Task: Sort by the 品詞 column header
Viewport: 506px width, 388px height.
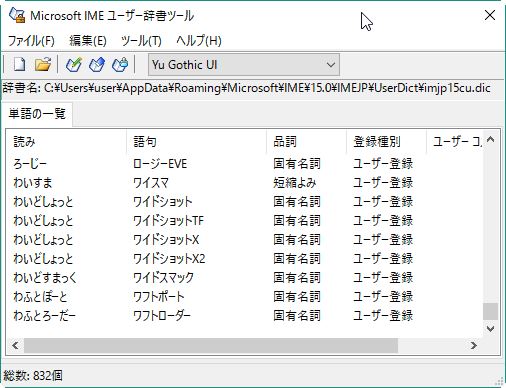Action: [306, 142]
